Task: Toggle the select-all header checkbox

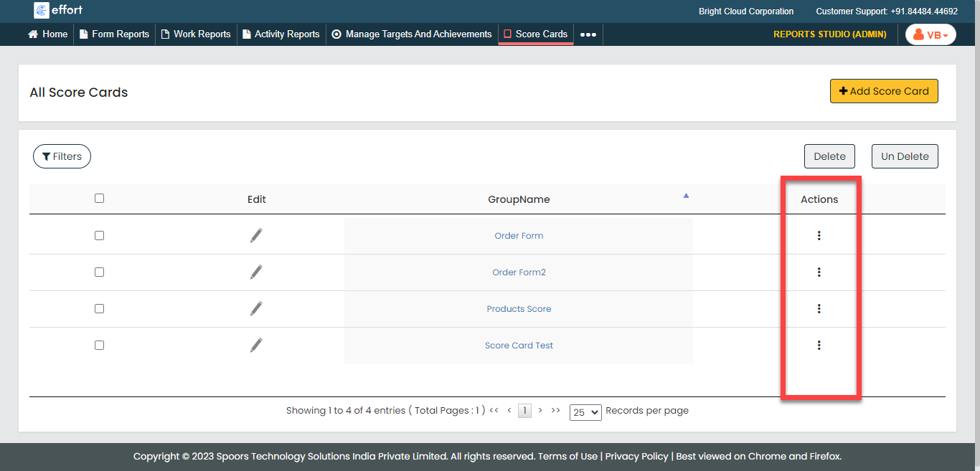Action: tap(99, 199)
